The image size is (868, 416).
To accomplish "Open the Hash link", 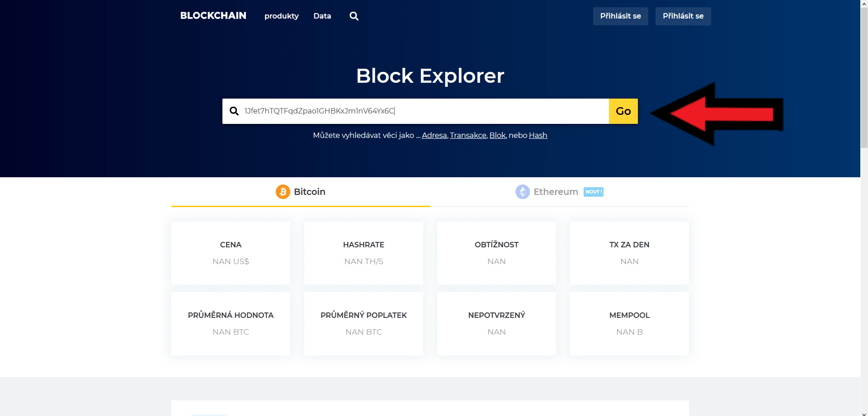I will (538, 135).
